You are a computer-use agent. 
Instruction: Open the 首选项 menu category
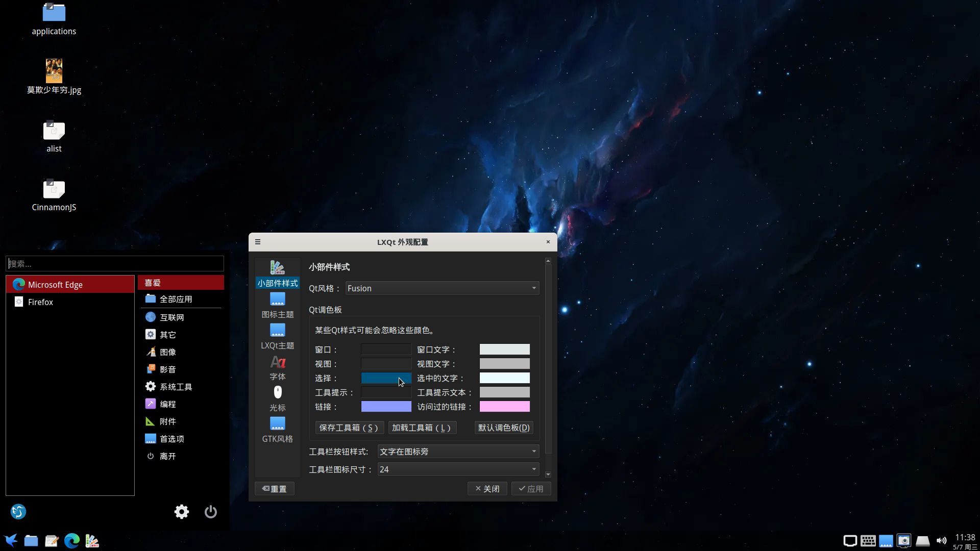[x=171, y=439]
